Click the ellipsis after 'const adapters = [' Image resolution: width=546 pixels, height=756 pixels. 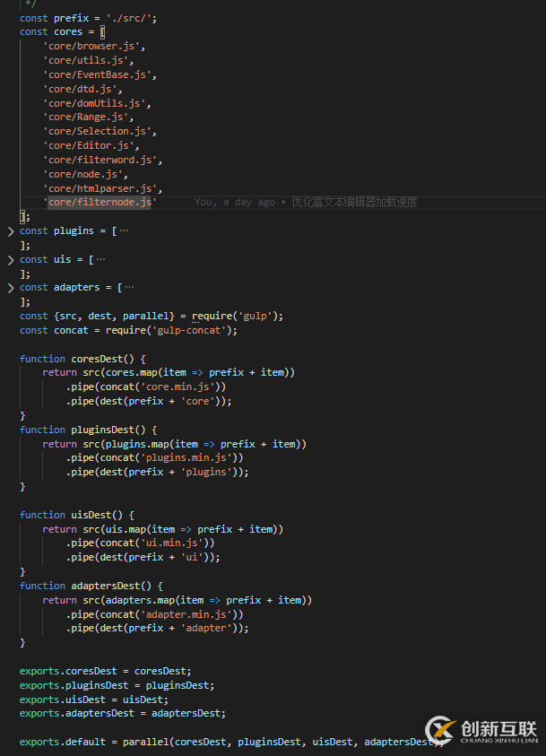pyautogui.click(x=130, y=287)
